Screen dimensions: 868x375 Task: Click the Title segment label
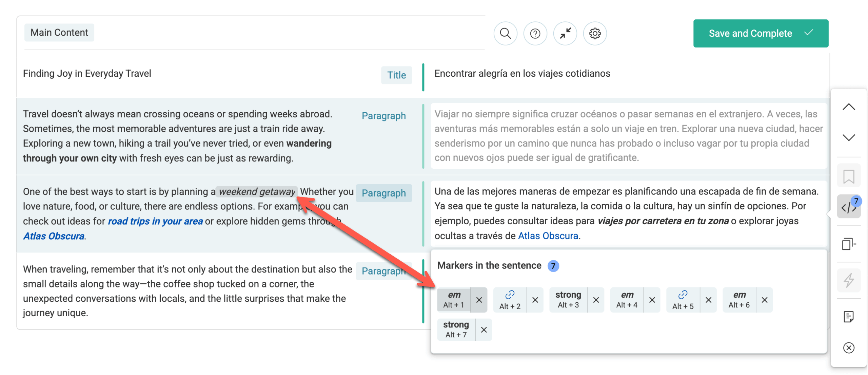pyautogui.click(x=396, y=75)
